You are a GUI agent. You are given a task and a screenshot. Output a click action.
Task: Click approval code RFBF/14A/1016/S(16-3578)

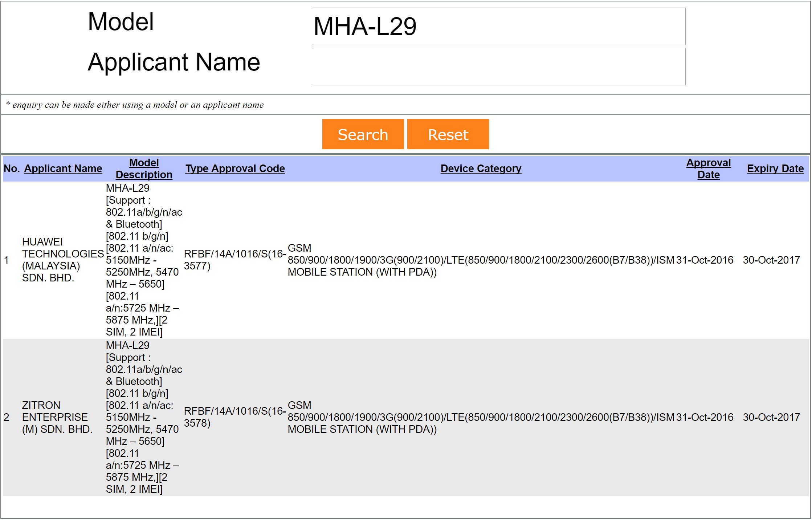tap(235, 417)
